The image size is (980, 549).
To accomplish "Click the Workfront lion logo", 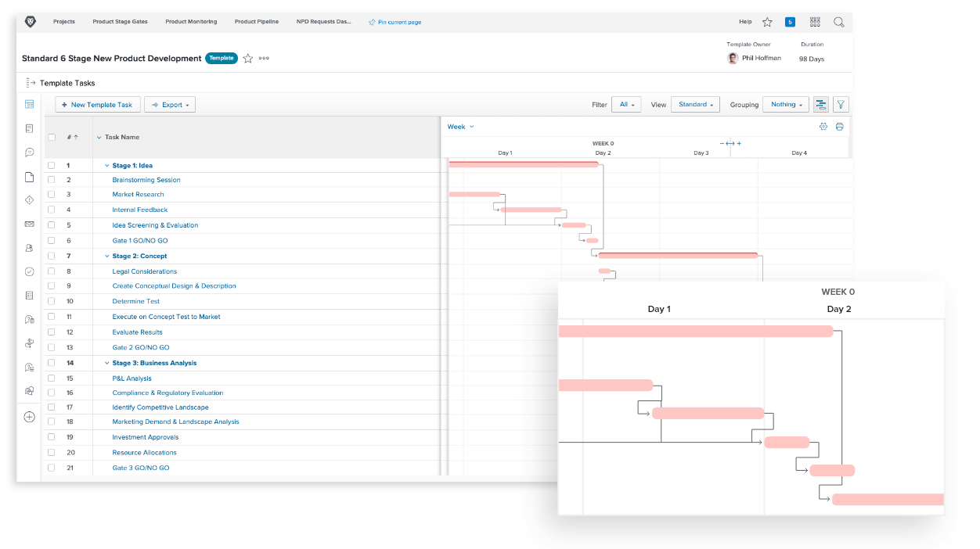I will coord(30,22).
